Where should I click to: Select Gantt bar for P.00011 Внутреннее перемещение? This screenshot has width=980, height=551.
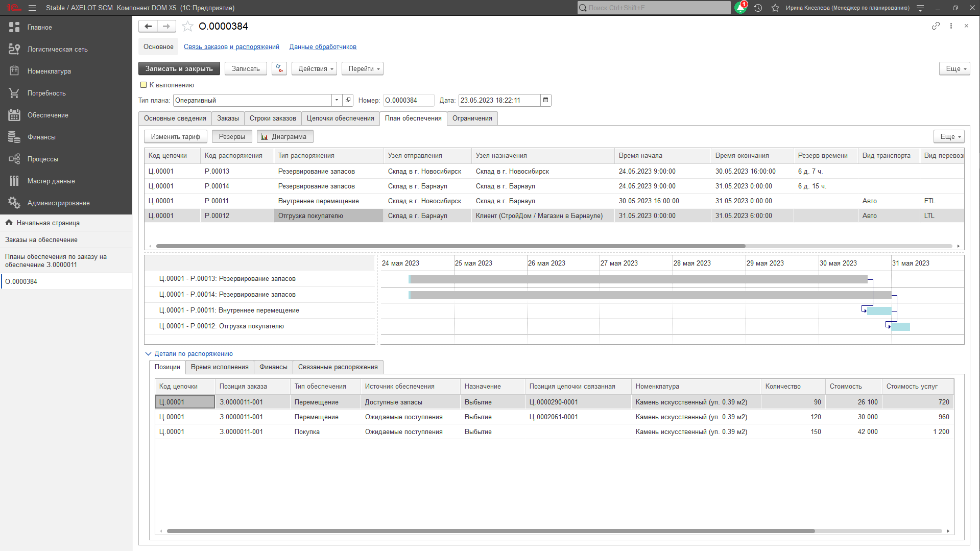point(879,311)
